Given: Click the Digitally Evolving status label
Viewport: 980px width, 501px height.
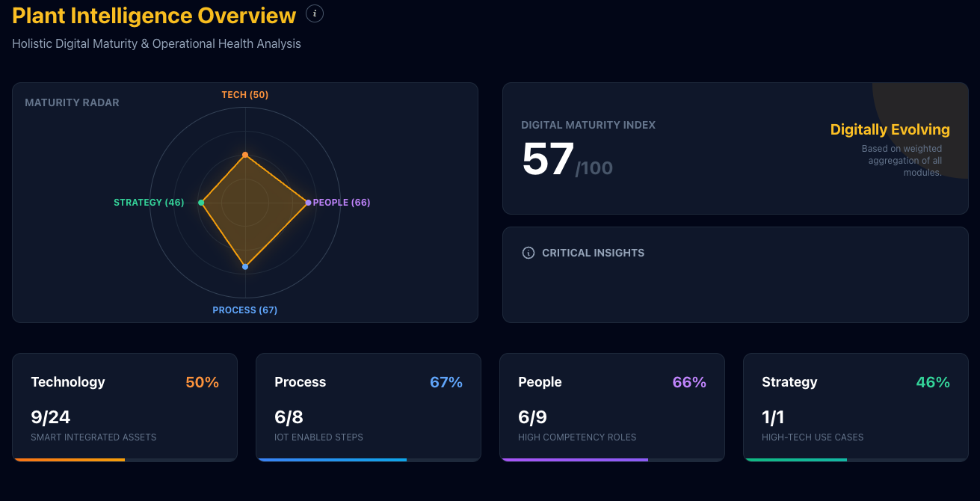Looking at the screenshot, I should tap(890, 129).
